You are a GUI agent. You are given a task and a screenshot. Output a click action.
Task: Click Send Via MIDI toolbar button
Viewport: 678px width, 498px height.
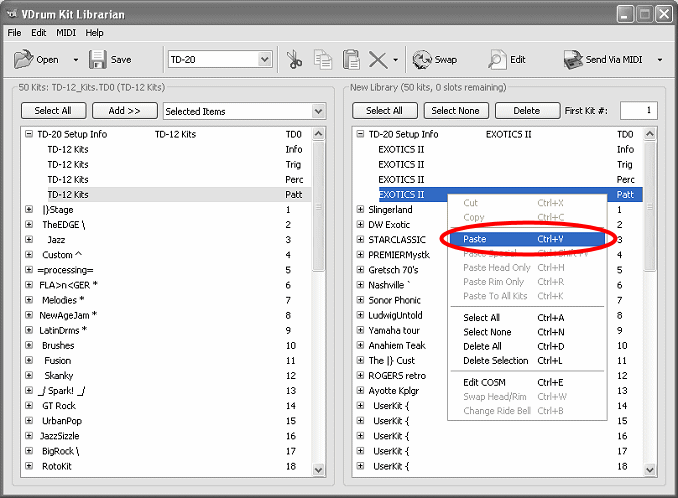tap(606, 60)
